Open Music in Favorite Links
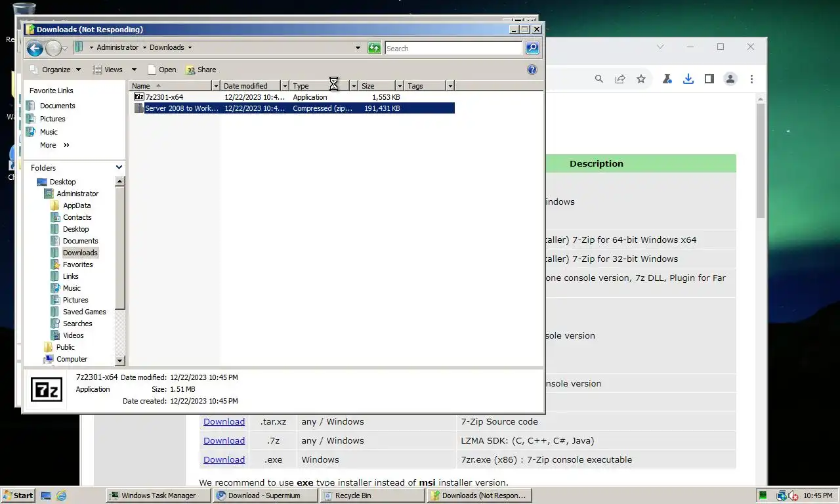840x504 pixels. (x=49, y=132)
